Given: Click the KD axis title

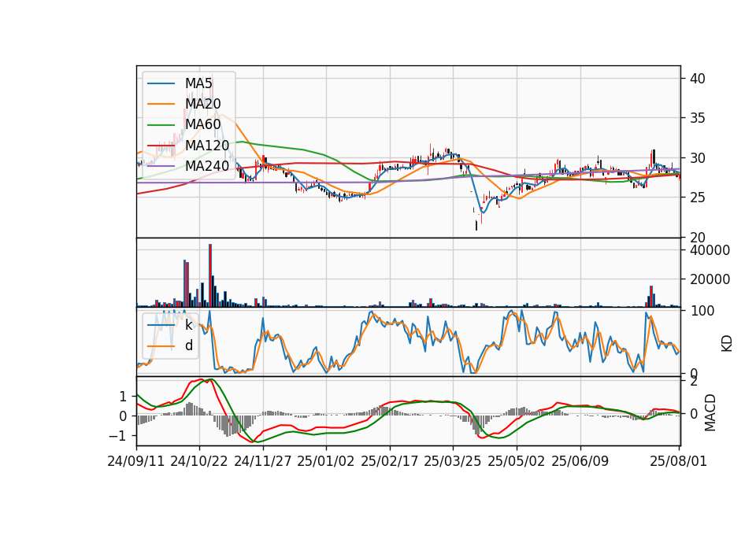Looking at the screenshot, I should click(x=727, y=344).
